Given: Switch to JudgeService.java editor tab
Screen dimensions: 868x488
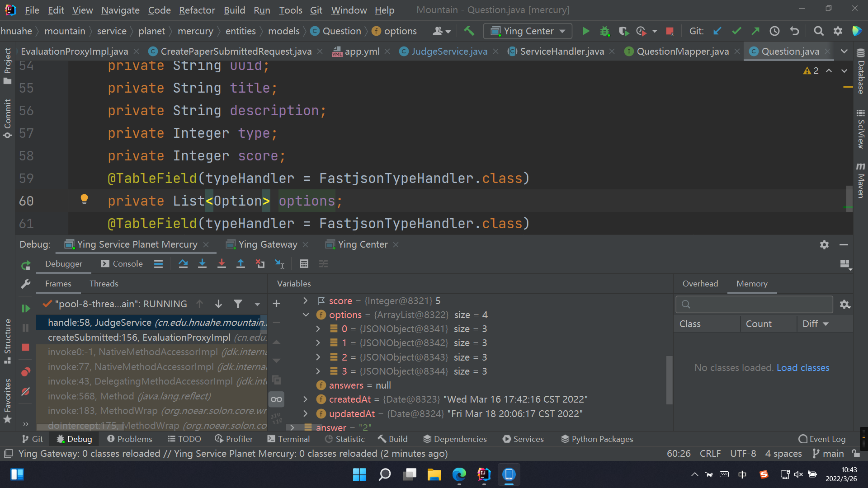Looking at the screenshot, I should 449,52.
